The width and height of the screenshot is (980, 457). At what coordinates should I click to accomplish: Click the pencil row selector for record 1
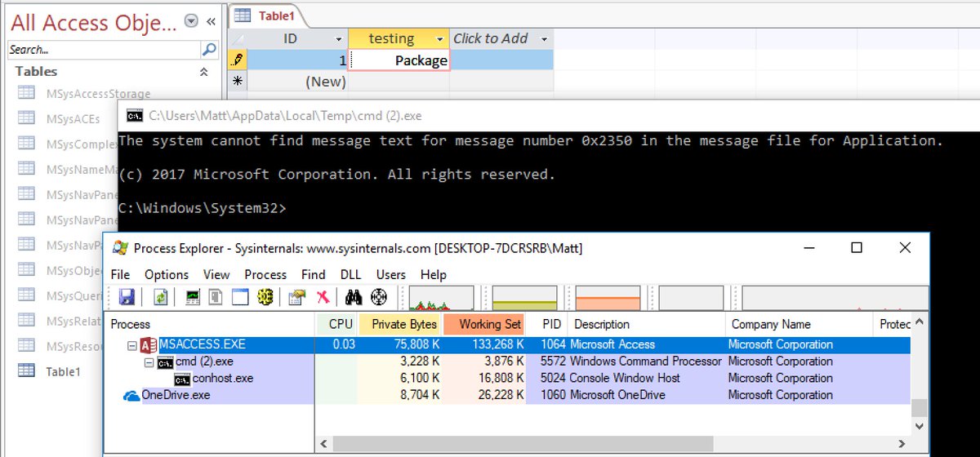tap(238, 60)
